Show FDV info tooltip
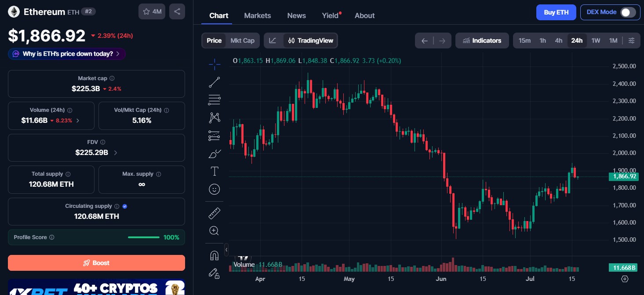This screenshot has height=295, width=644. [102, 142]
